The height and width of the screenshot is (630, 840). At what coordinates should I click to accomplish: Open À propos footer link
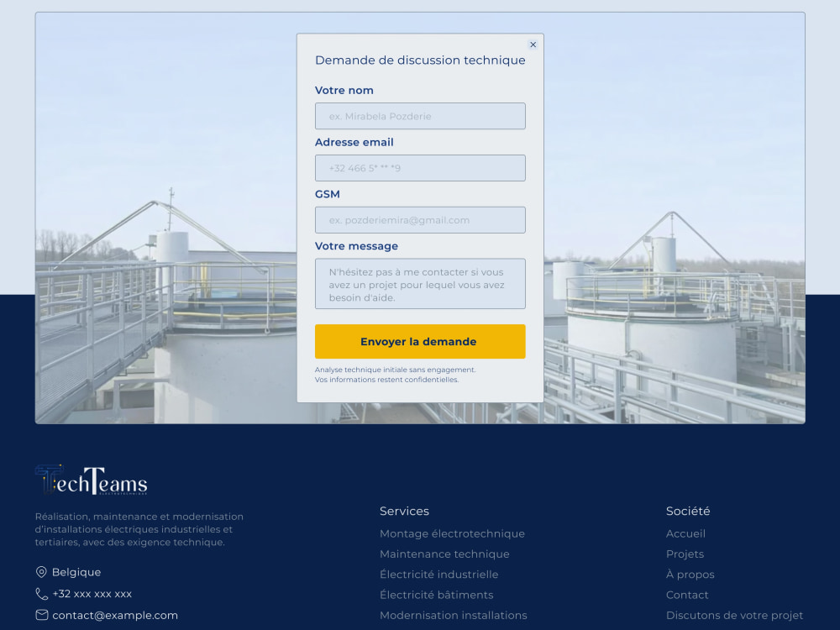pos(690,575)
